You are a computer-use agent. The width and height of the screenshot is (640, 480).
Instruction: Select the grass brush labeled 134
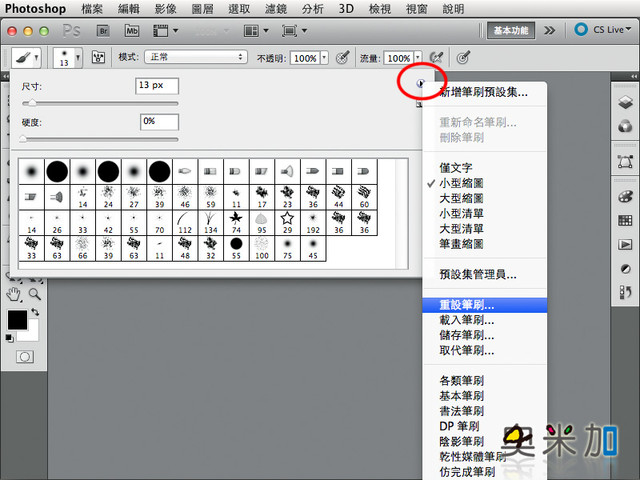pos(211,223)
